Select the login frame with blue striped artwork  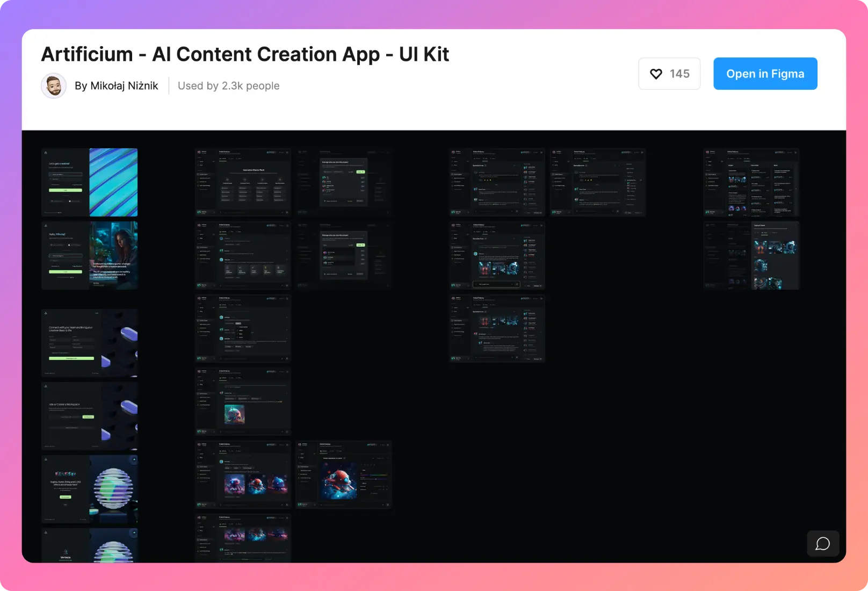pyautogui.click(x=90, y=182)
